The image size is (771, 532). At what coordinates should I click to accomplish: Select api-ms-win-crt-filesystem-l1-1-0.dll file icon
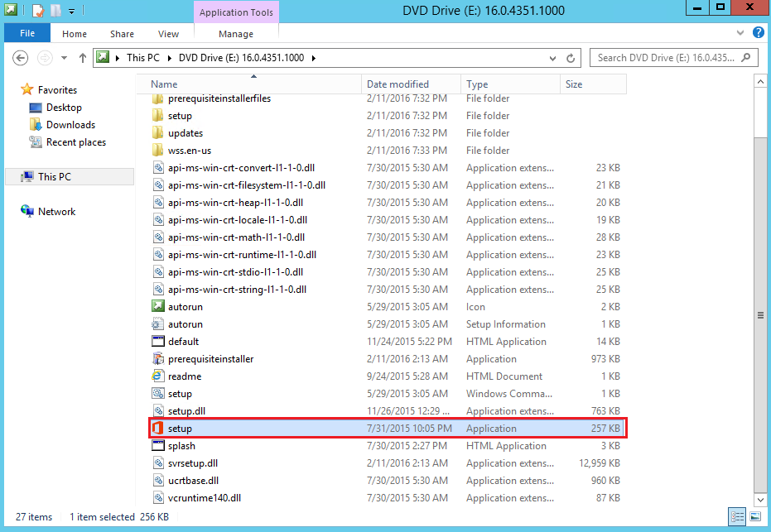(x=158, y=185)
